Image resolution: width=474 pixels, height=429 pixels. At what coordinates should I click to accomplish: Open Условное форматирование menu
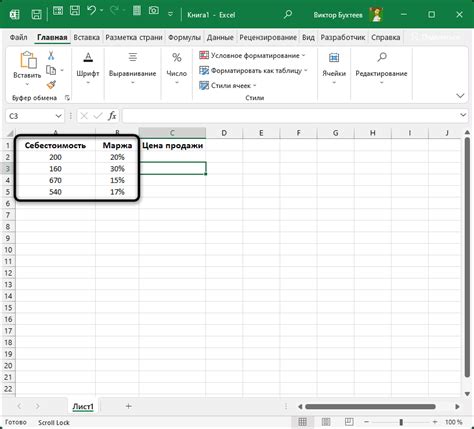[252, 56]
